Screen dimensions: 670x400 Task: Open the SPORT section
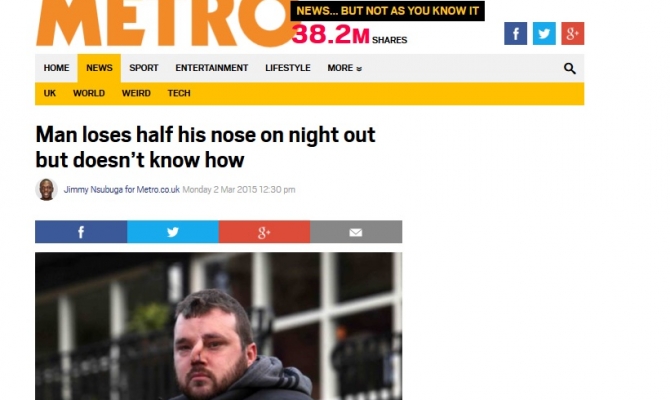(144, 68)
